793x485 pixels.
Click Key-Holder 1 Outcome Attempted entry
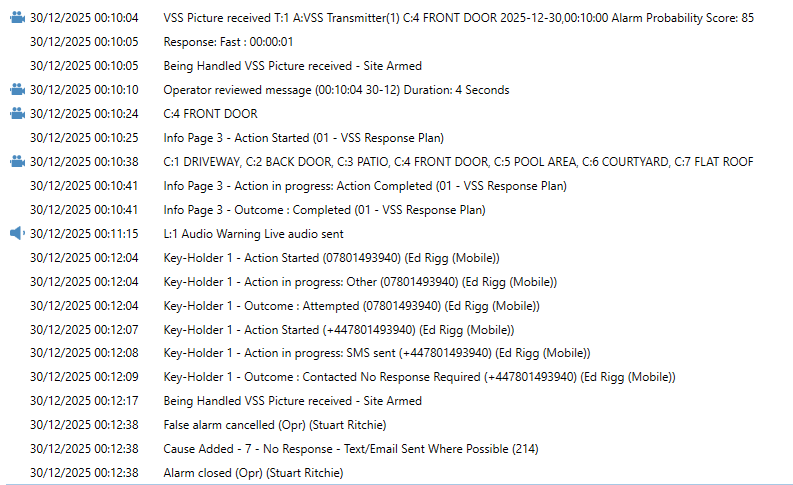point(351,305)
